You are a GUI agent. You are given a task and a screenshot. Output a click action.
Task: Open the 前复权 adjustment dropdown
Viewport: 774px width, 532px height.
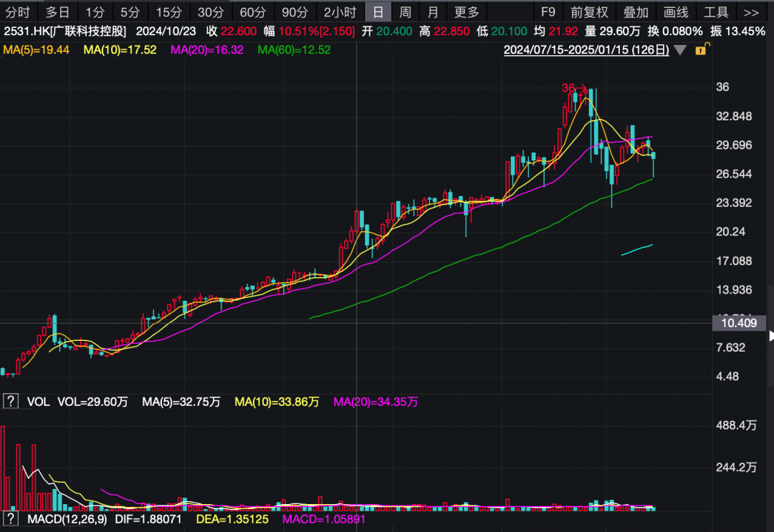pyautogui.click(x=589, y=12)
